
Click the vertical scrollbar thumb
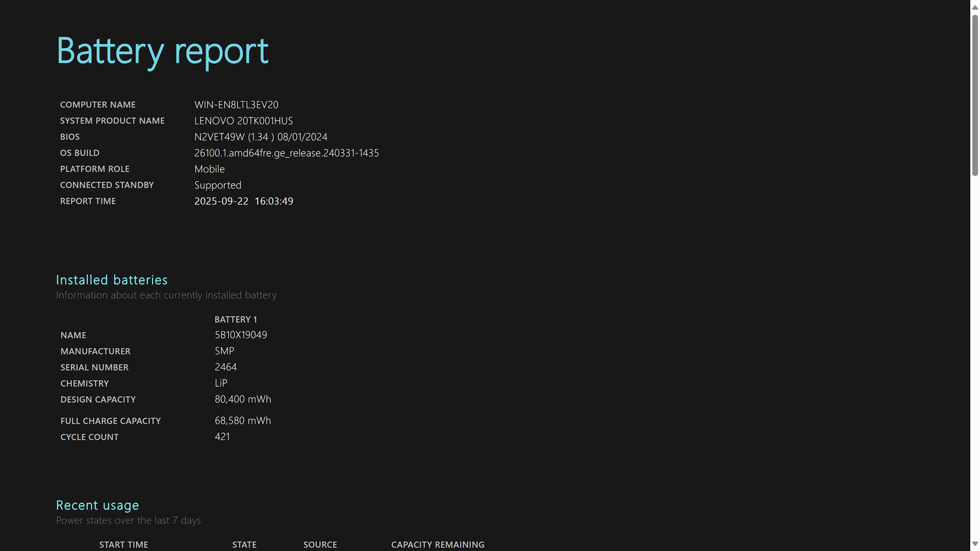tap(975, 96)
